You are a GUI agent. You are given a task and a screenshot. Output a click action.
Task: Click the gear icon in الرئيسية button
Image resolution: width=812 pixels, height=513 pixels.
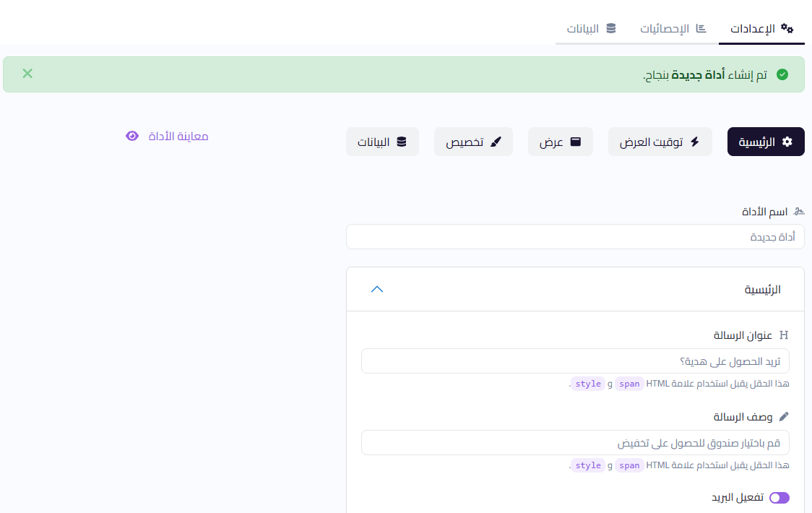787,142
